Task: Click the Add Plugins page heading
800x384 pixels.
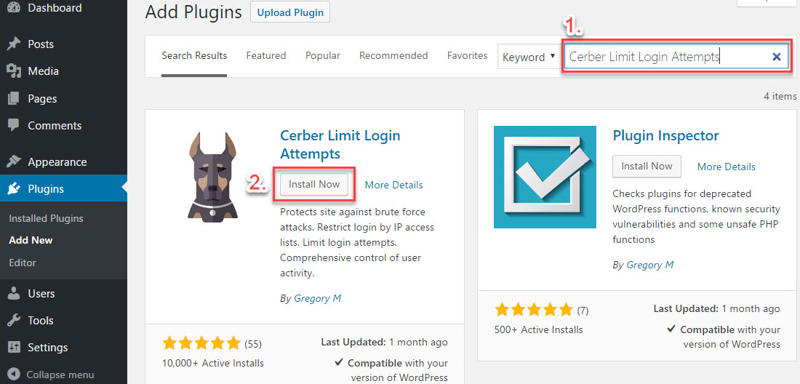Action: pyautogui.click(x=193, y=12)
